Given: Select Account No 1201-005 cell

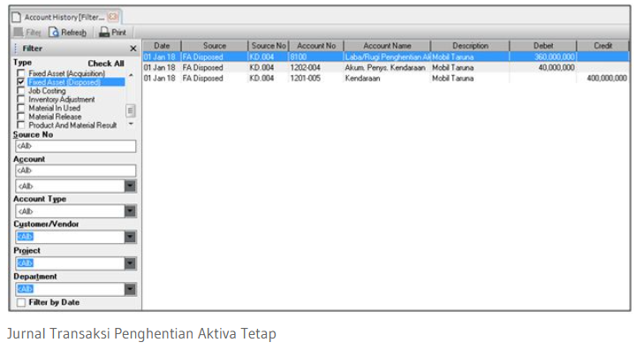Looking at the screenshot, I should click(316, 78).
